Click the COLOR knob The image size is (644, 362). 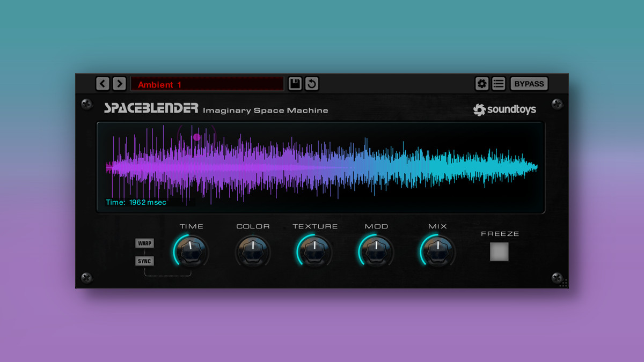point(253,251)
